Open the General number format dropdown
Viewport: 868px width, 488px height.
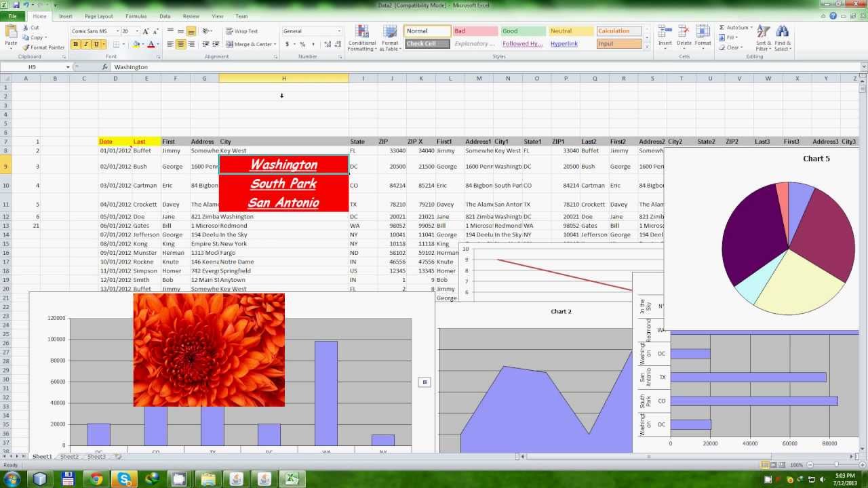[339, 31]
